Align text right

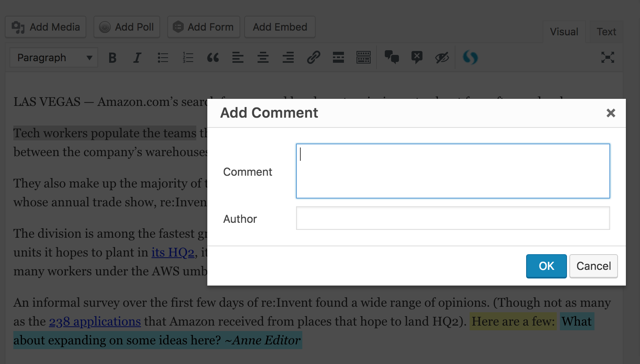click(288, 58)
